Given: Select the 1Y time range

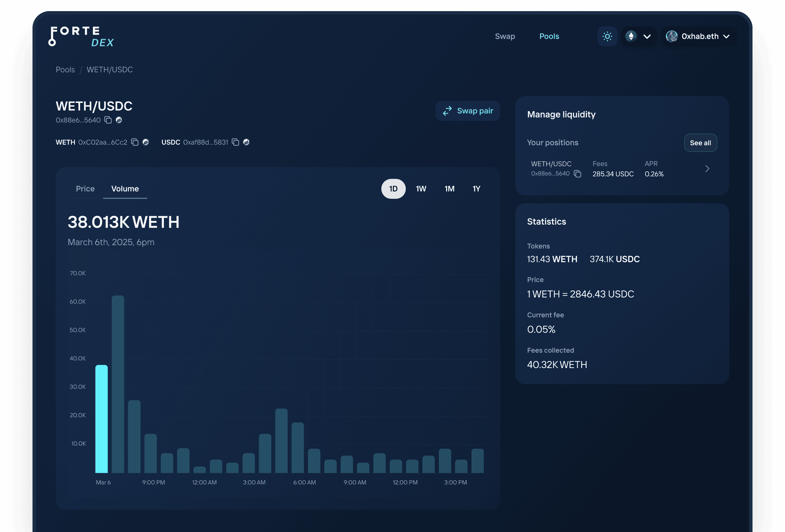Looking at the screenshot, I should (476, 189).
